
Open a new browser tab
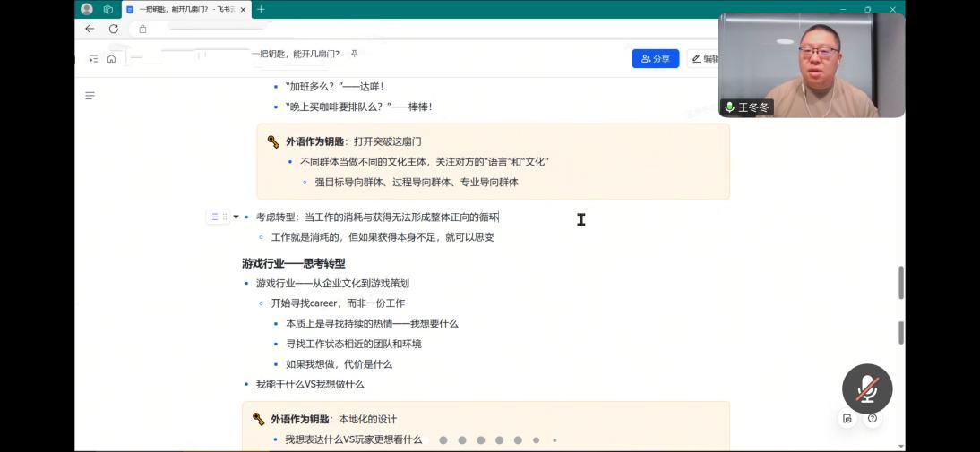(262, 9)
